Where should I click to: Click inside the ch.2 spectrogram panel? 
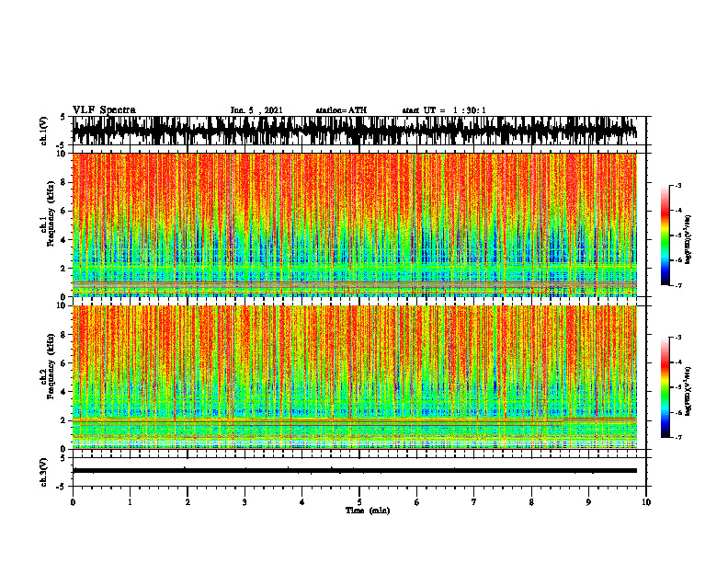pyautogui.click(x=359, y=377)
